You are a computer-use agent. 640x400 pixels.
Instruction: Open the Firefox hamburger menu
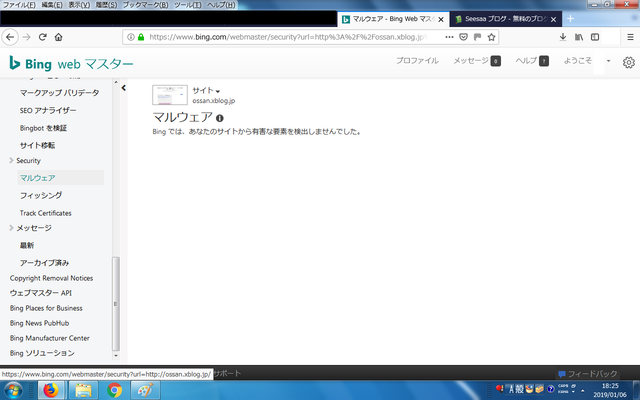tap(630, 37)
